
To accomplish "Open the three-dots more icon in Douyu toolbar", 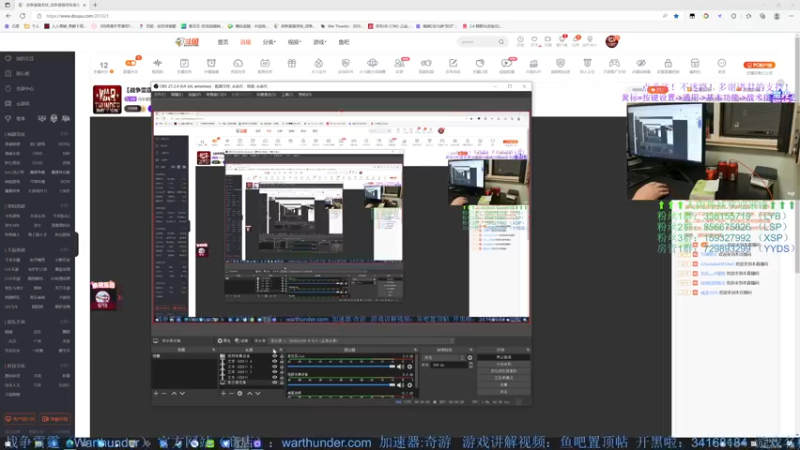I will (x=721, y=63).
